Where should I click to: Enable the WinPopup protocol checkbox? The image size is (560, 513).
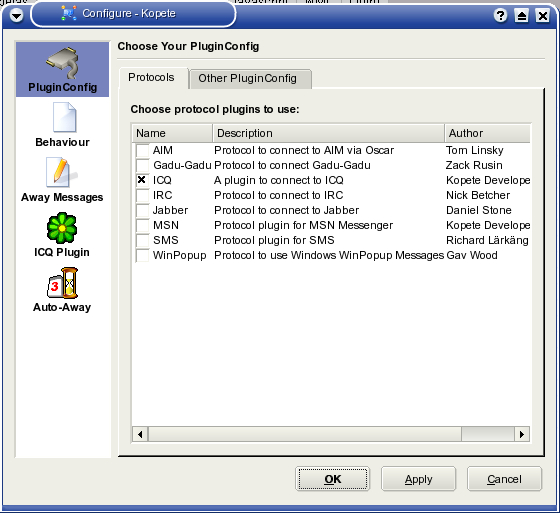tap(142, 255)
